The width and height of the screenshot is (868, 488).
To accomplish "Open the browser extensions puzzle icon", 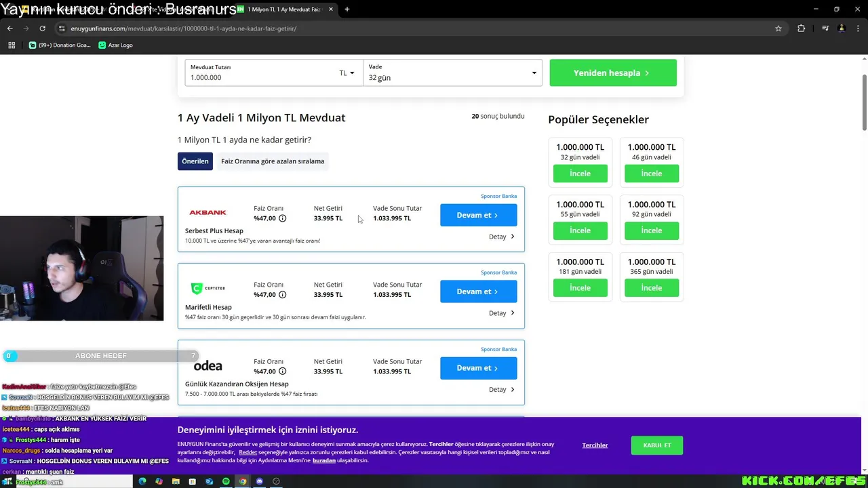I will coord(802,28).
